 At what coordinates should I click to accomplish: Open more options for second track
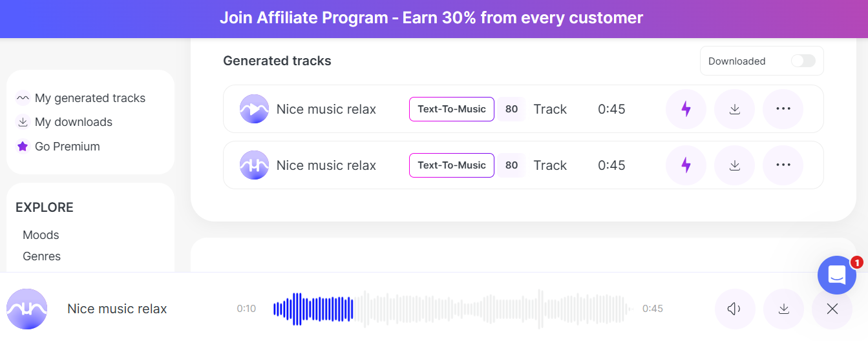783,165
